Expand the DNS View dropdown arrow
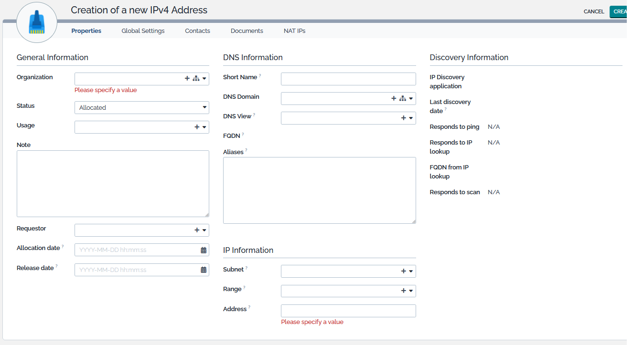 pos(411,118)
